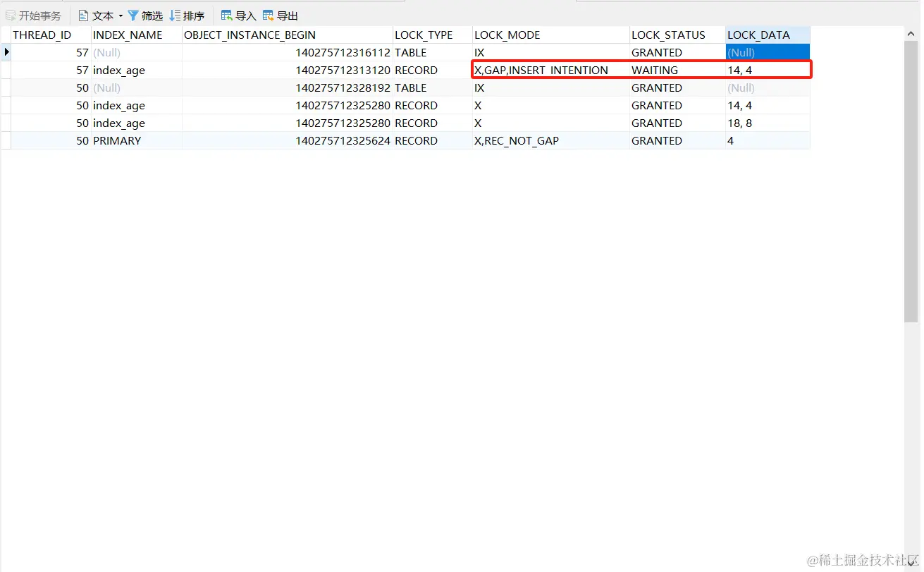924x572 pixels.
Task: Click the current-row arrow marker on first row
Action: click(x=6, y=52)
